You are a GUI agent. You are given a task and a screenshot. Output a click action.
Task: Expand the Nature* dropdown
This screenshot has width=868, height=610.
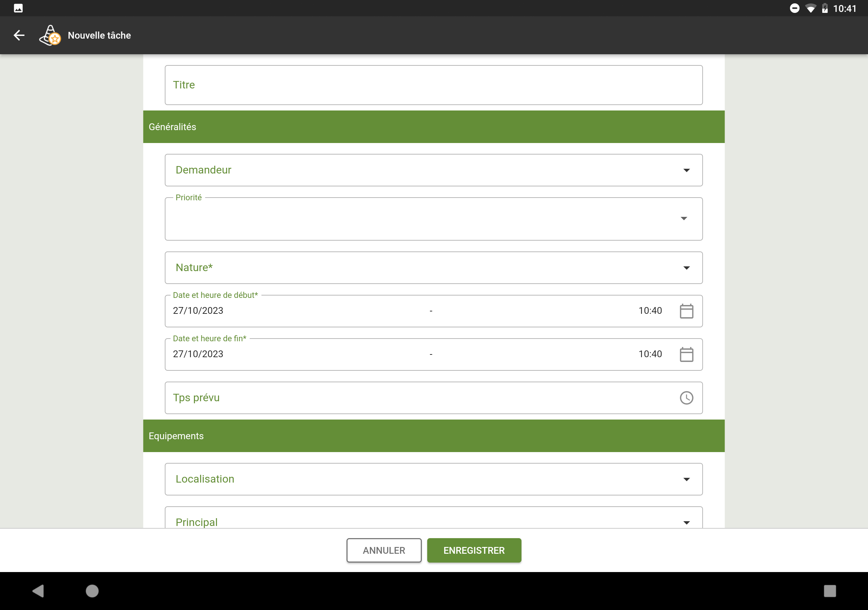click(434, 268)
